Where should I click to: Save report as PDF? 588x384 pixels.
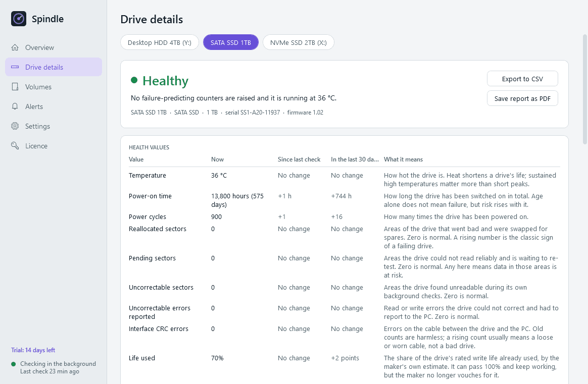point(522,98)
